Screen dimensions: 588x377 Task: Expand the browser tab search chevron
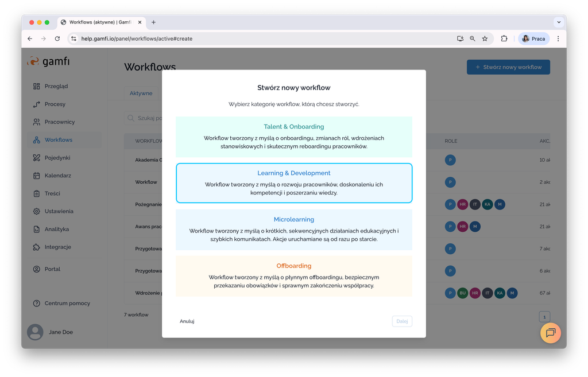pyautogui.click(x=558, y=22)
